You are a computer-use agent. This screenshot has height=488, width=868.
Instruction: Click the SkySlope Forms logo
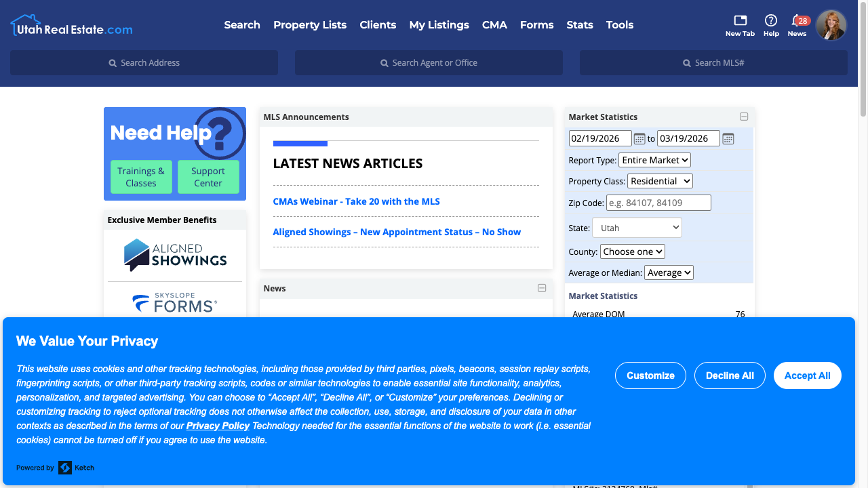click(175, 303)
